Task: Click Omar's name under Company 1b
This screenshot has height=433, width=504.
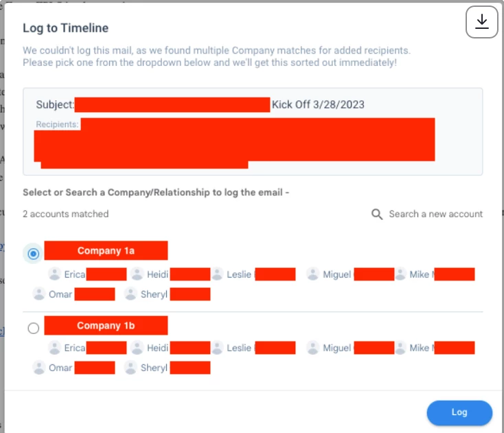Action: 60,368
